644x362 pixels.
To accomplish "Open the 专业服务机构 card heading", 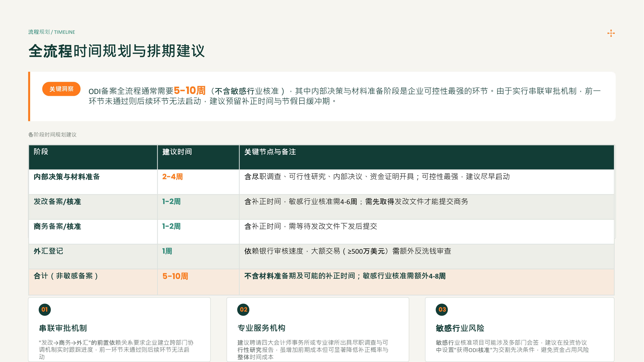I will pos(261,328).
